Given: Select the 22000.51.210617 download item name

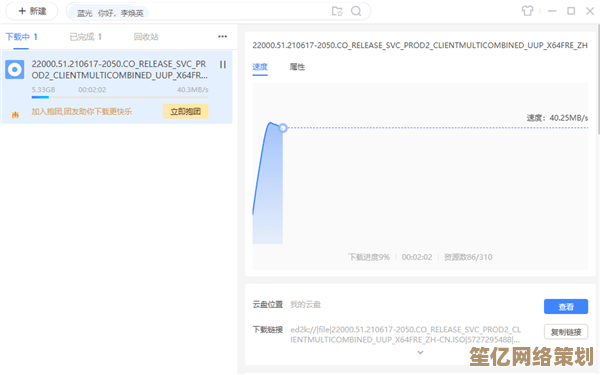Looking at the screenshot, I should 119,70.
